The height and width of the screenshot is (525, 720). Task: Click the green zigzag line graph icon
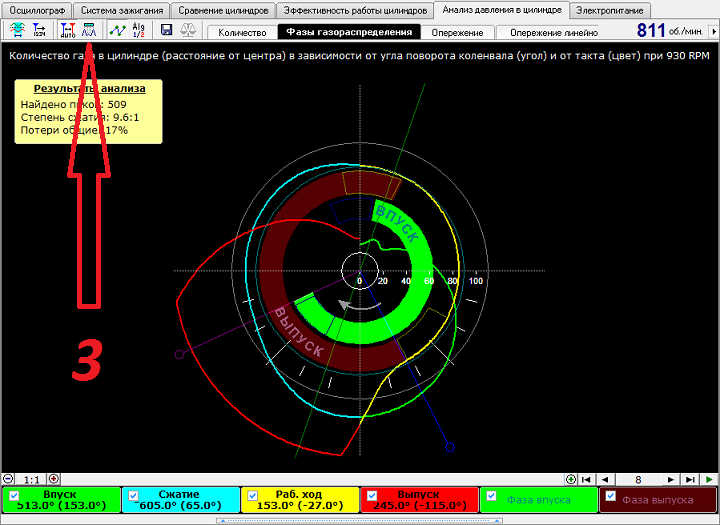(x=118, y=30)
